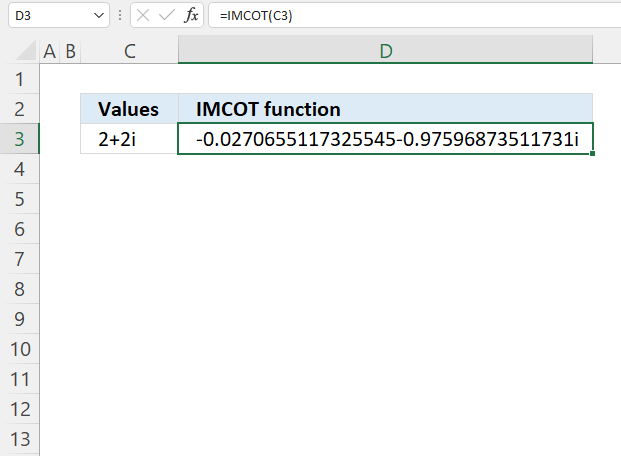Select row 13 header
Image resolution: width=621 pixels, height=456 pixels.
19,438
